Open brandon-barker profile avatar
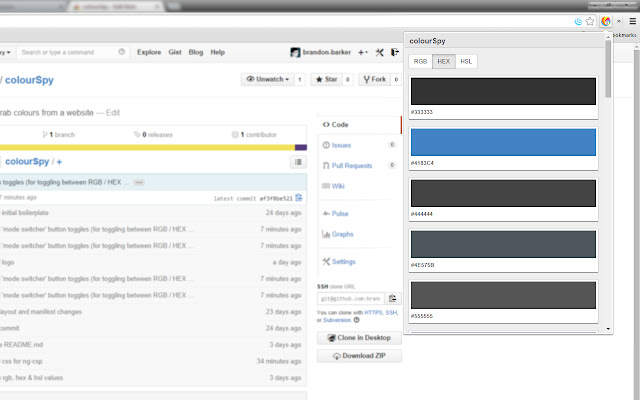Viewport: 640px width, 400px height. (x=295, y=52)
